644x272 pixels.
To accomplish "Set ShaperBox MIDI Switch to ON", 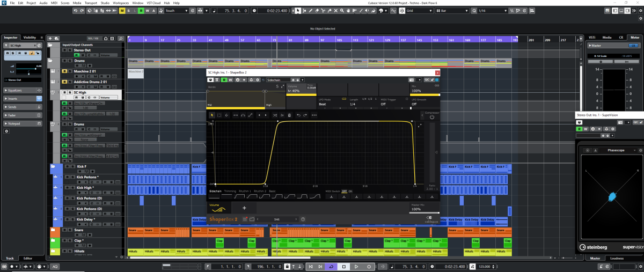I will point(350,191).
